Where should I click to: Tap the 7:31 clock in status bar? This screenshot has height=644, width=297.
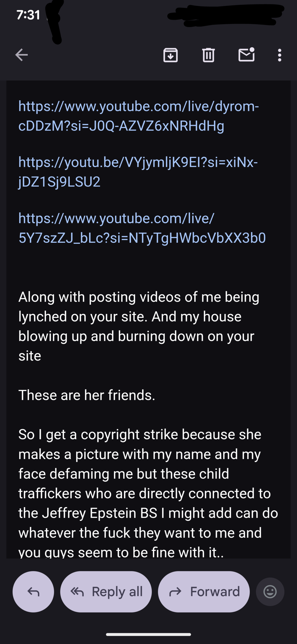coord(28,15)
